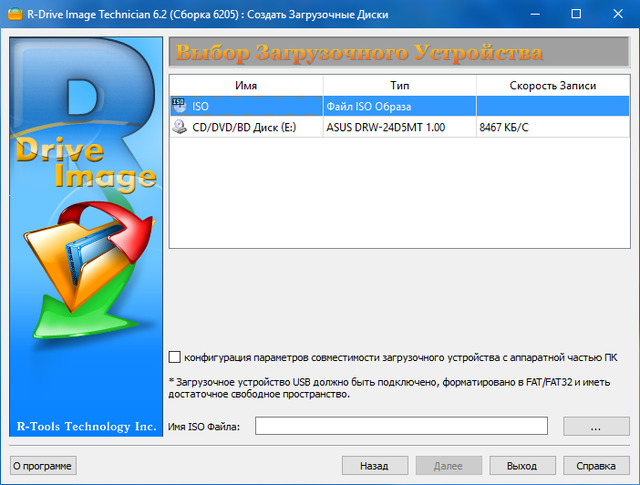Click the R-Drive Image title bar icon
The width and height of the screenshot is (640, 485).
15,14
